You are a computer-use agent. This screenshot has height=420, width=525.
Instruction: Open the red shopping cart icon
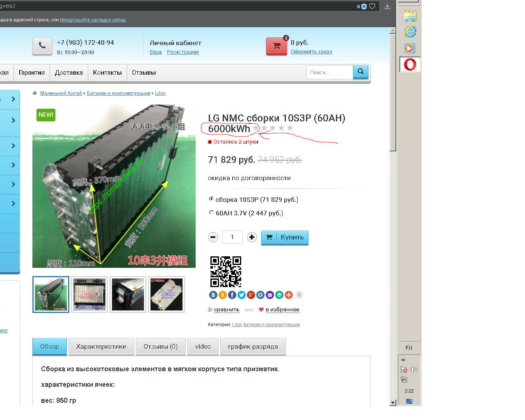pyautogui.click(x=277, y=46)
